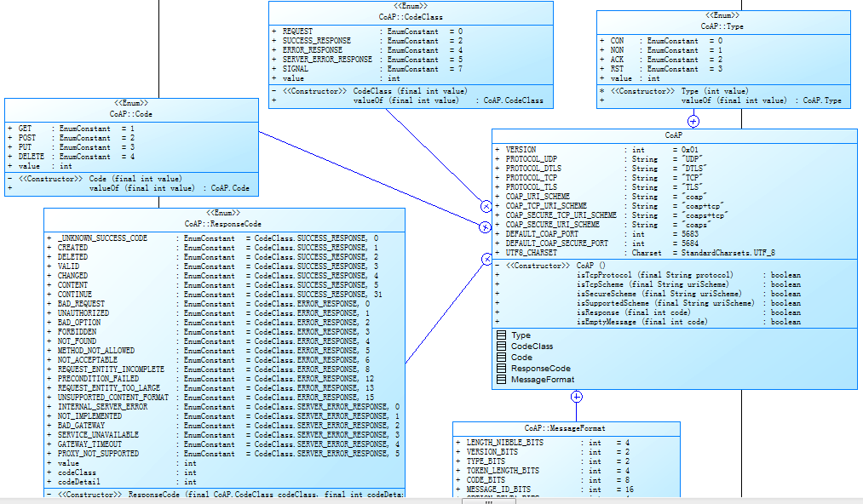The width and height of the screenshot is (863, 504).
Task: Click the CodeClass constructor operation
Action: point(369,91)
